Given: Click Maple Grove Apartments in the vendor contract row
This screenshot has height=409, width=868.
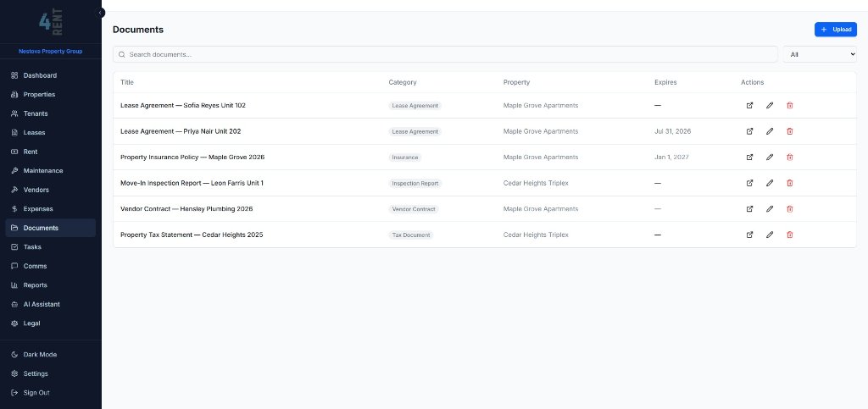Looking at the screenshot, I should click(540, 209).
